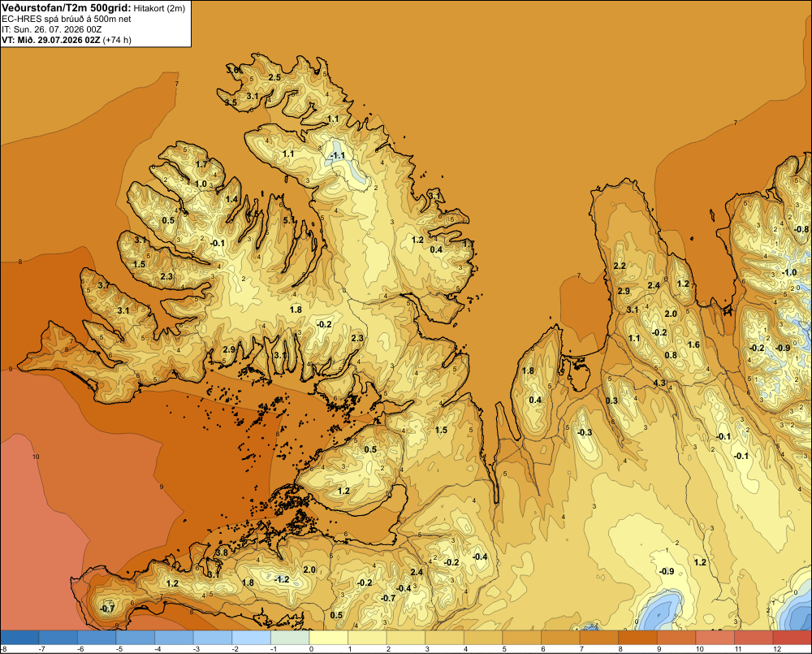Click the '1.4' temperature value on the map
This screenshot has width=812, height=654.
(x=231, y=200)
